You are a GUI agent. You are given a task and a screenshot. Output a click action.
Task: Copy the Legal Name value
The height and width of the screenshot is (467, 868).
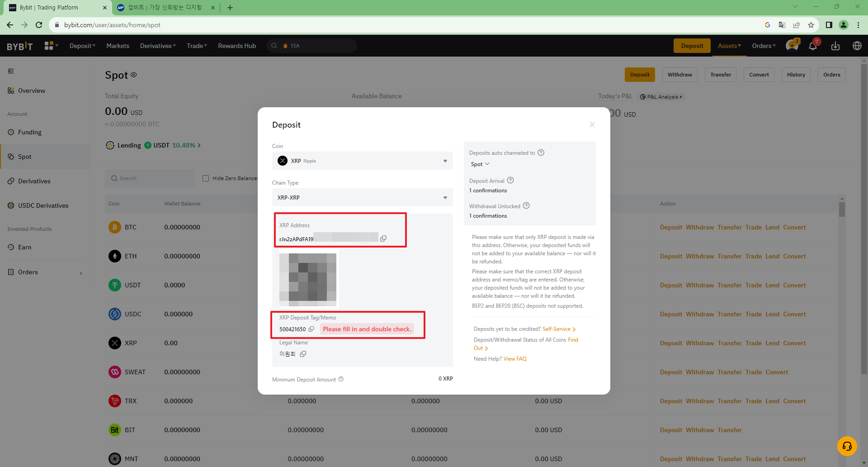pyautogui.click(x=303, y=354)
